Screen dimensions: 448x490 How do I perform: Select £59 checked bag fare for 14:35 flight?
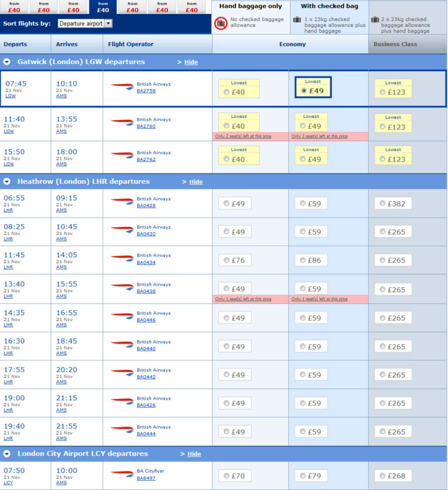point(302,318)
